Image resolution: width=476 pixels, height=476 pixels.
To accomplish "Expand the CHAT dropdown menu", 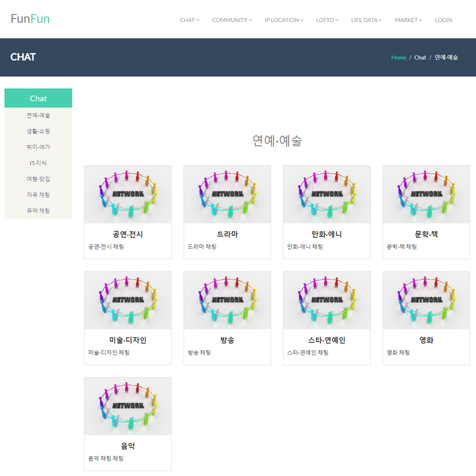I will point(189,20).
